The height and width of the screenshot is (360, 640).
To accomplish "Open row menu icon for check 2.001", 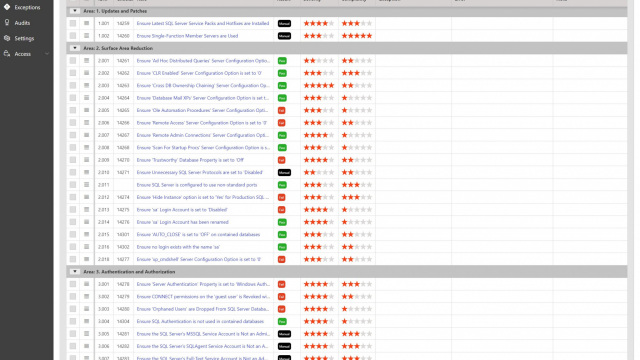I will click(87, 60).
